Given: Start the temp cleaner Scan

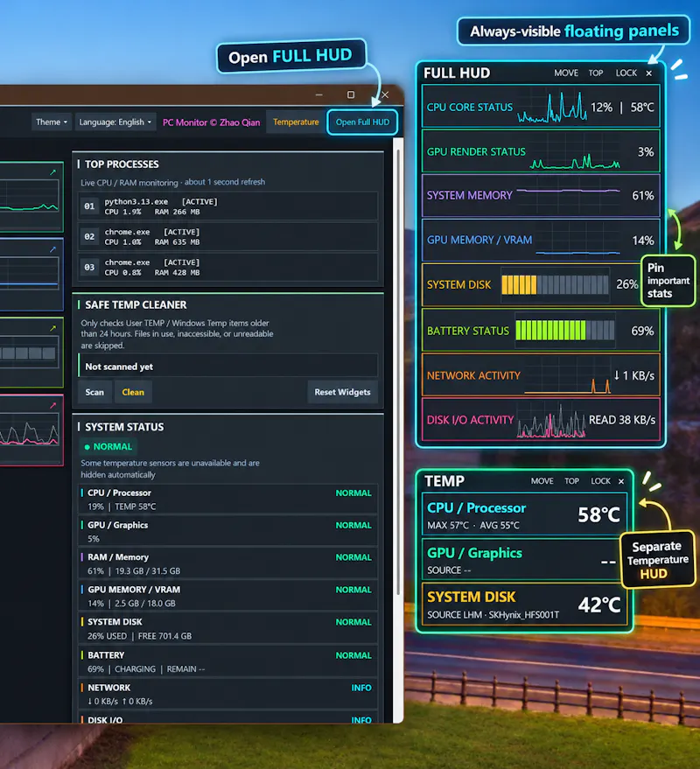Looking at the screenshot, I should click(x=94, y=392).
